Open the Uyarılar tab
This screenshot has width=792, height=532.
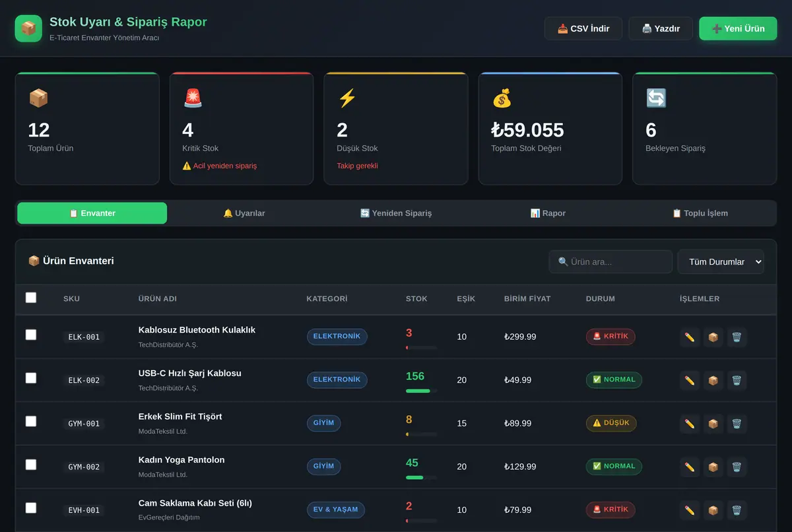tap(244, 213)
